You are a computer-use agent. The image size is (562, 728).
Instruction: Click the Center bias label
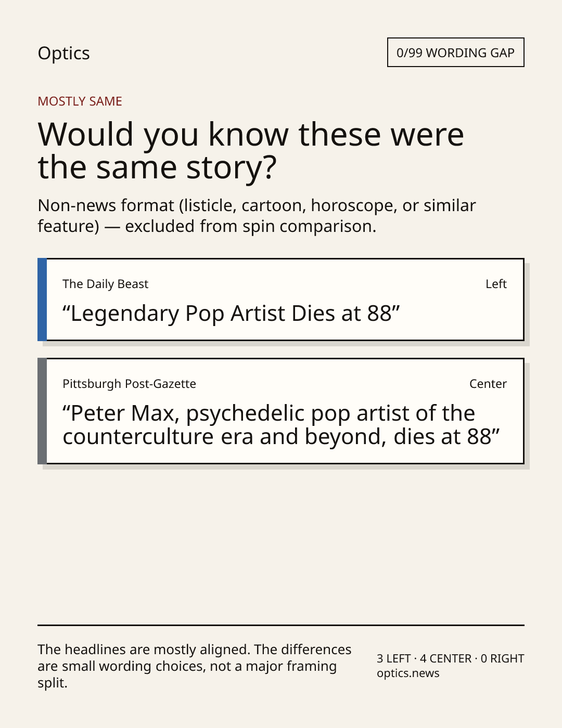488,384
